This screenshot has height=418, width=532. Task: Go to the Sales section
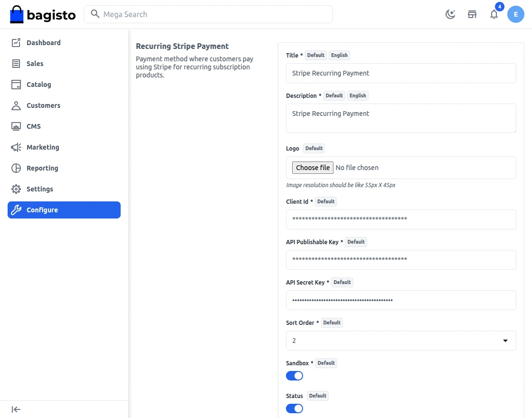tap(35, 64)
